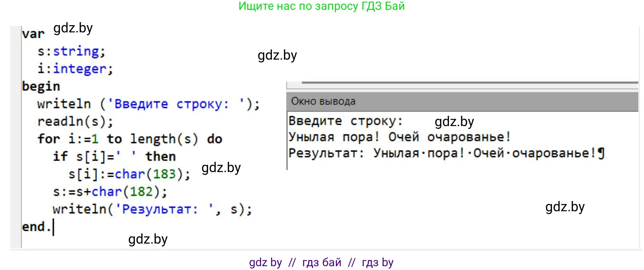Click the 's:string;' declaration line
The width and height of the screenshot is (644, 270).
tap(71, 52)
